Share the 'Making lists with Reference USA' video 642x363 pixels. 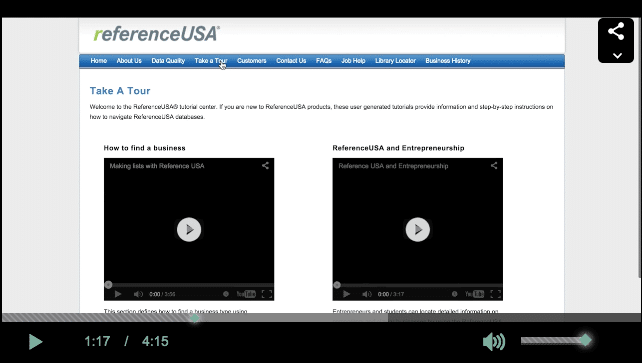(265, 165)
